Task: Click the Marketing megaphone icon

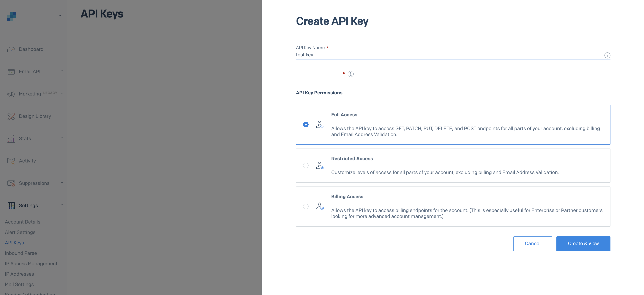Action: tap(11, 94)
